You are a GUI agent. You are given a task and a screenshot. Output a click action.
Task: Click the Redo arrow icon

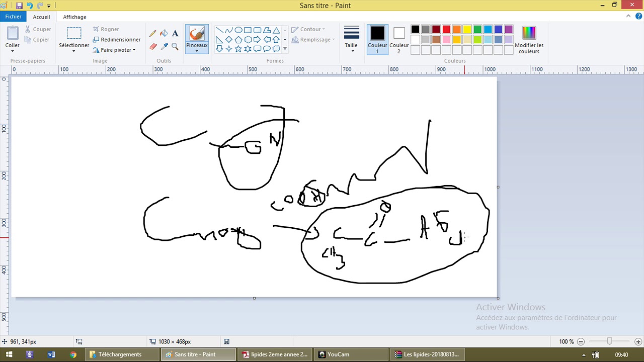point(40,6)
